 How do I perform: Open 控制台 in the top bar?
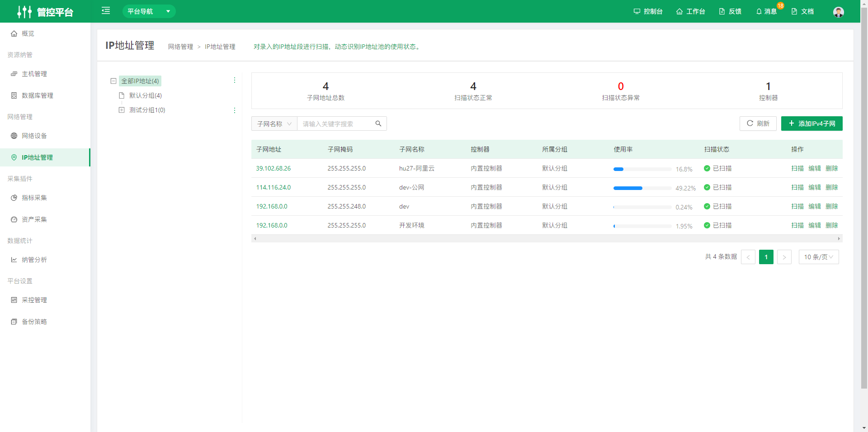(648, 11)
